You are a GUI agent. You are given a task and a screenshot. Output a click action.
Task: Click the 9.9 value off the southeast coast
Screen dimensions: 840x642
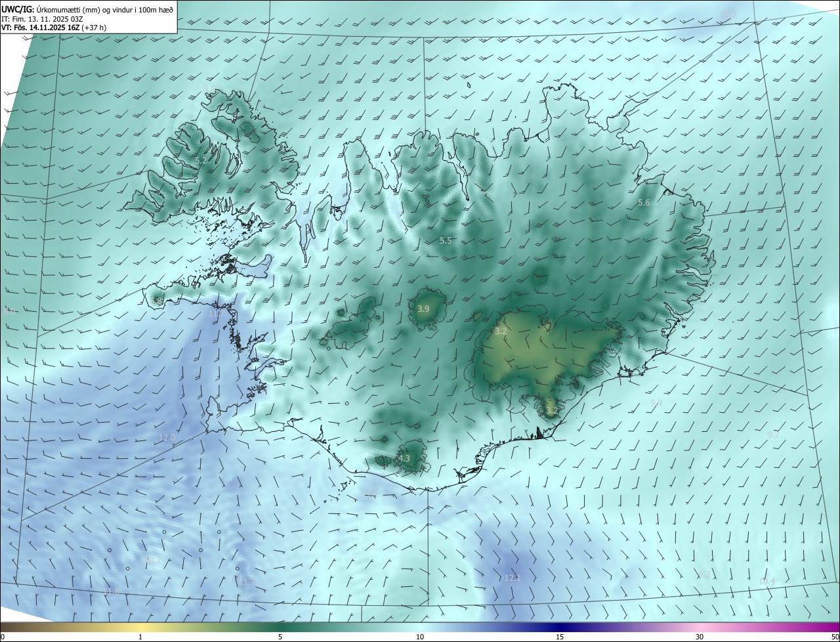click(656, 402)
